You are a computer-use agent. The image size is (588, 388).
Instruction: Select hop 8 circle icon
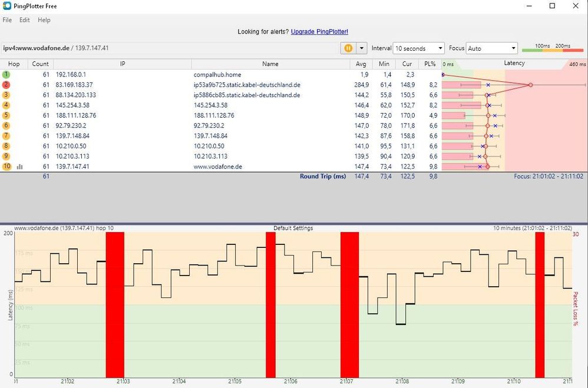pos(6,146)
